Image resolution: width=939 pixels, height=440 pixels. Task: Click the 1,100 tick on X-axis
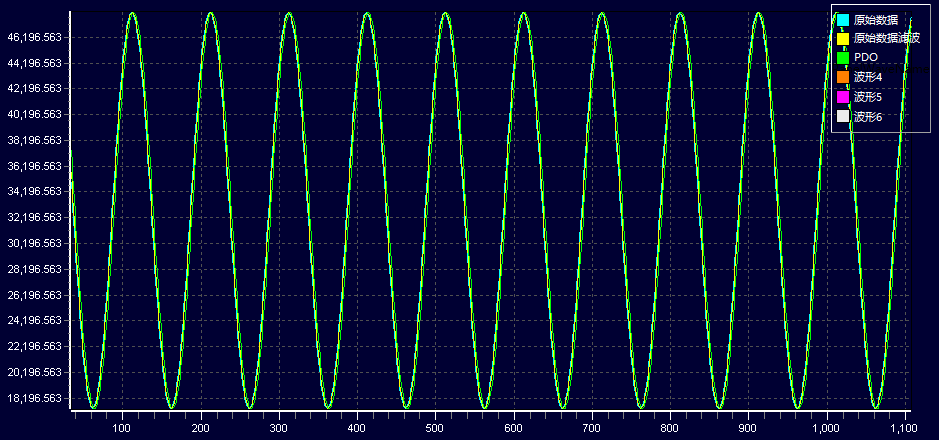(x=903, y=427)
